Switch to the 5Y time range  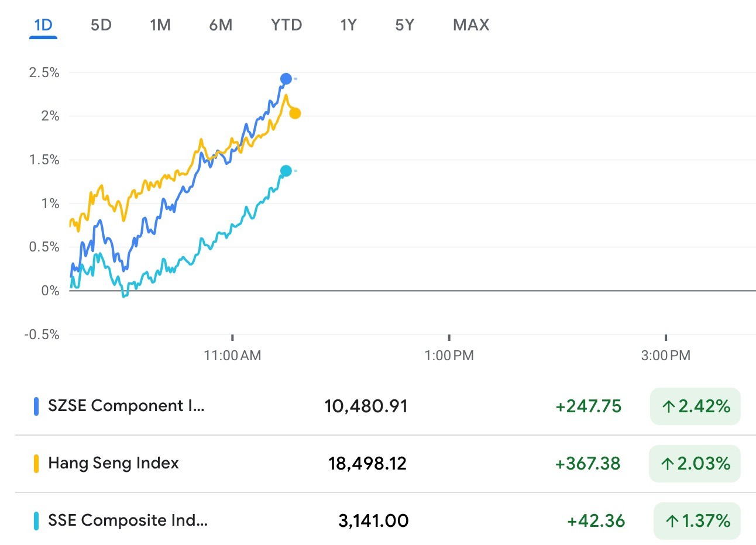click(404, 25)
